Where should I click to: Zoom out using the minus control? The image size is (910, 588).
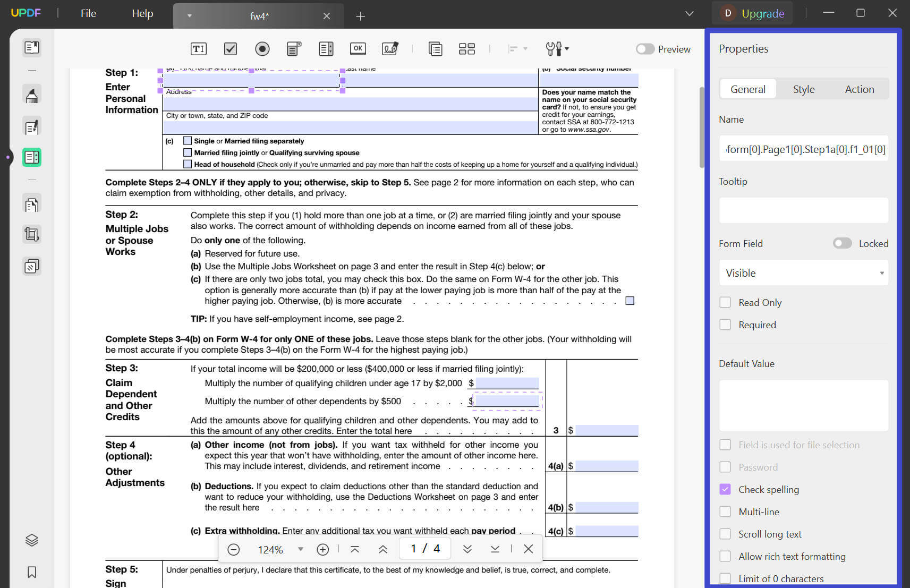233,549
